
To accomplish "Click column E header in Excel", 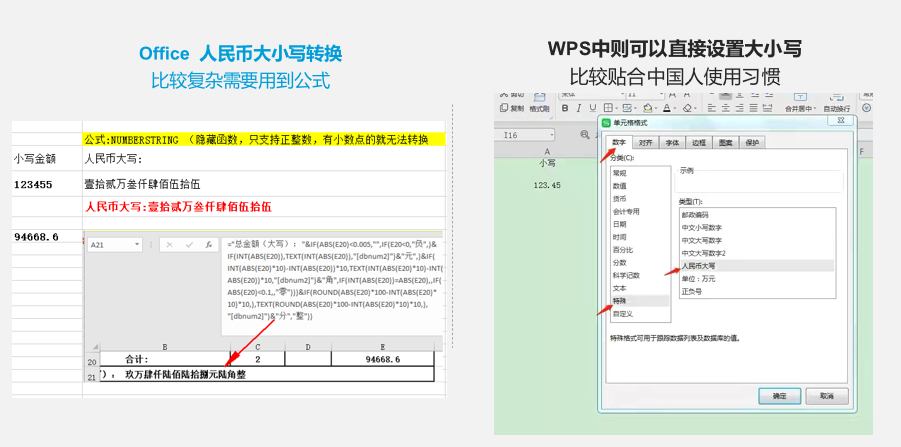I will [383, 346].
